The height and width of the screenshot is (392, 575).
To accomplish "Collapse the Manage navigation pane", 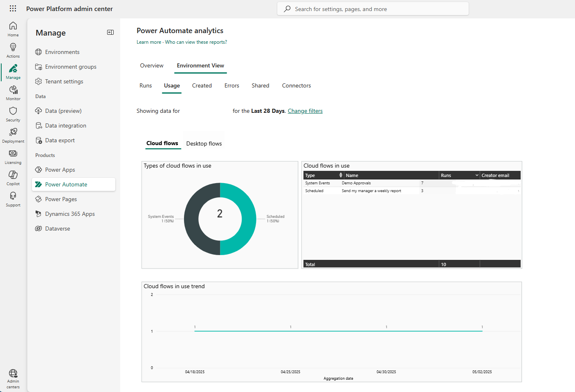I will [110, 32].
